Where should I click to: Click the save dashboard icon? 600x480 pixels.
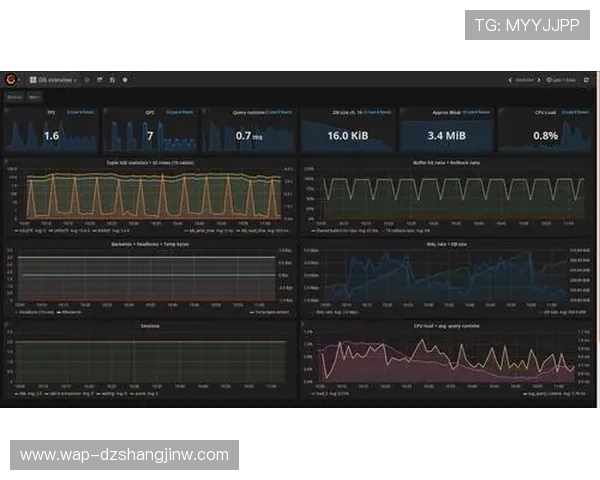click(112, 80)
